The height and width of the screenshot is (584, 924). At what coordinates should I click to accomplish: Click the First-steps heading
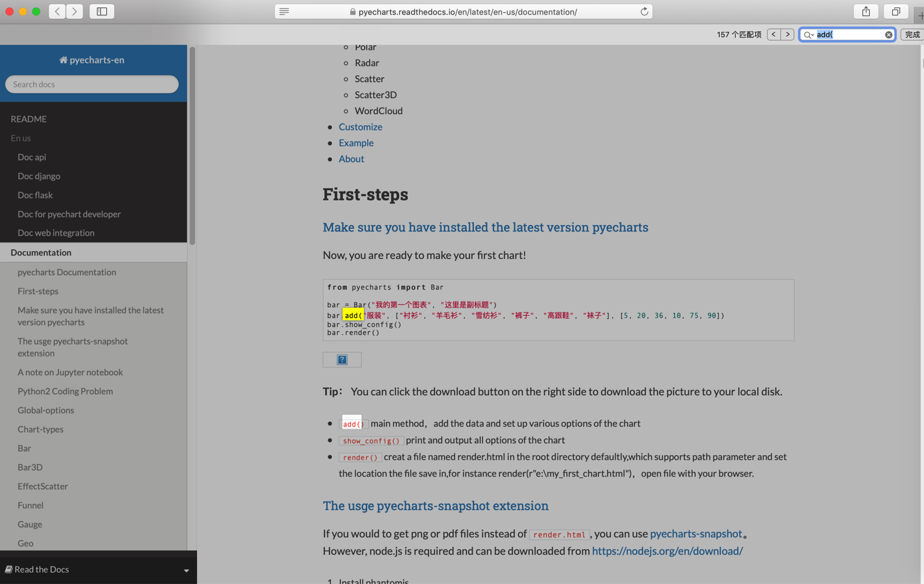[365, 194]
